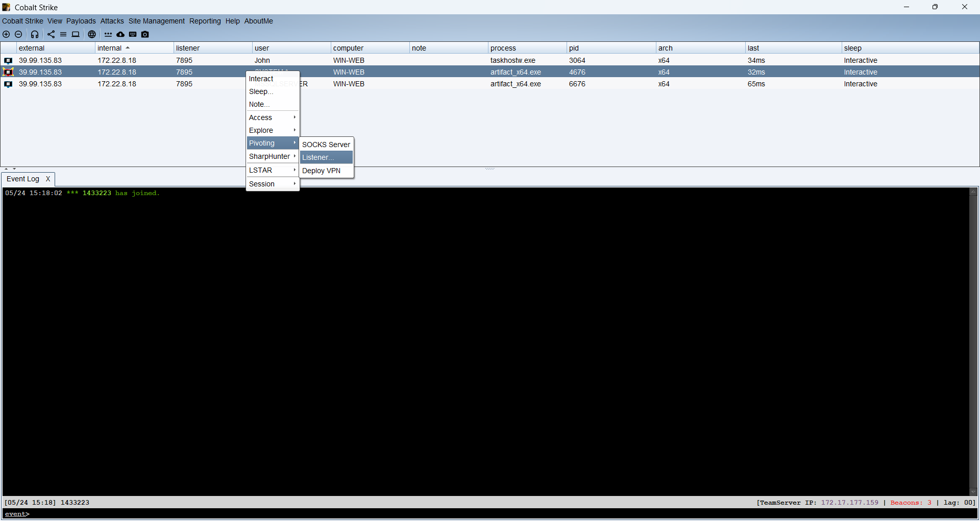This screenshot has height=521, width=980.
Task: Open the AboutMe menu
Action: (259, 21)
